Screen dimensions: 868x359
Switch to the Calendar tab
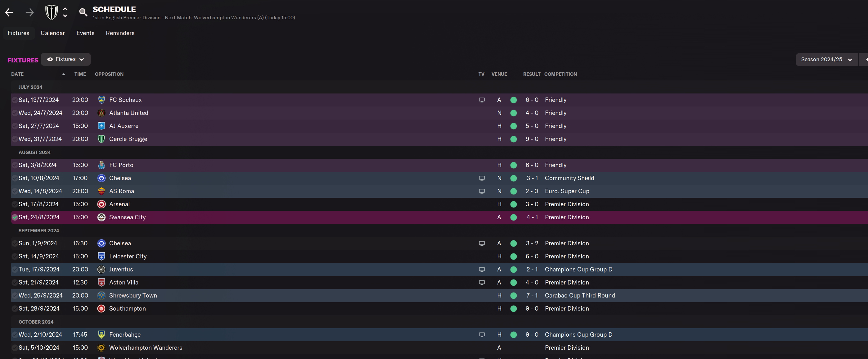click(x=52, y=33)
